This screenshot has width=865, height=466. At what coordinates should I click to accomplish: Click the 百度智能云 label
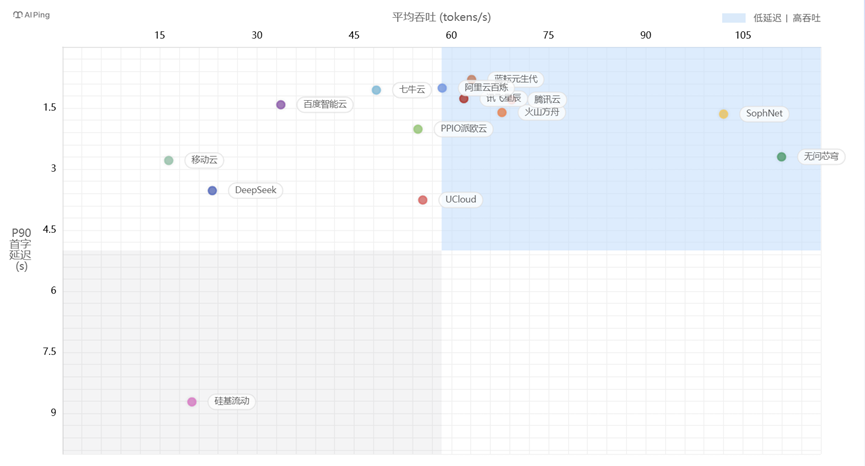click(325, 104)
